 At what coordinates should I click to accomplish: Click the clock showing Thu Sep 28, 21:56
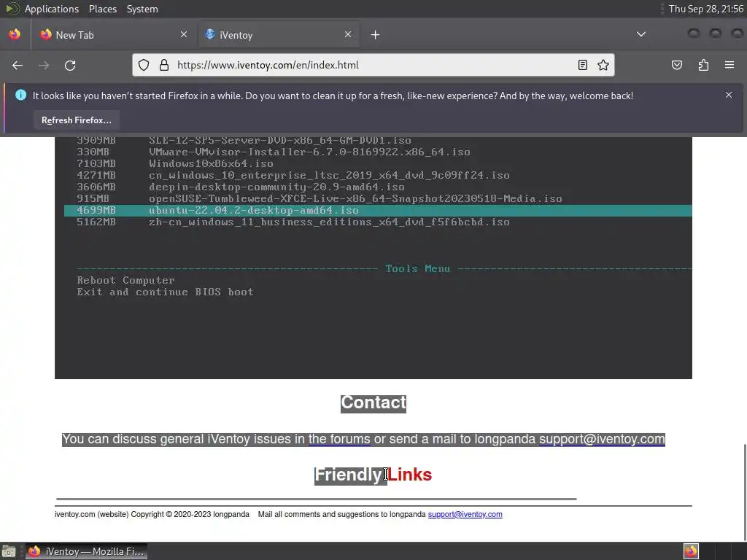(705, 9)
